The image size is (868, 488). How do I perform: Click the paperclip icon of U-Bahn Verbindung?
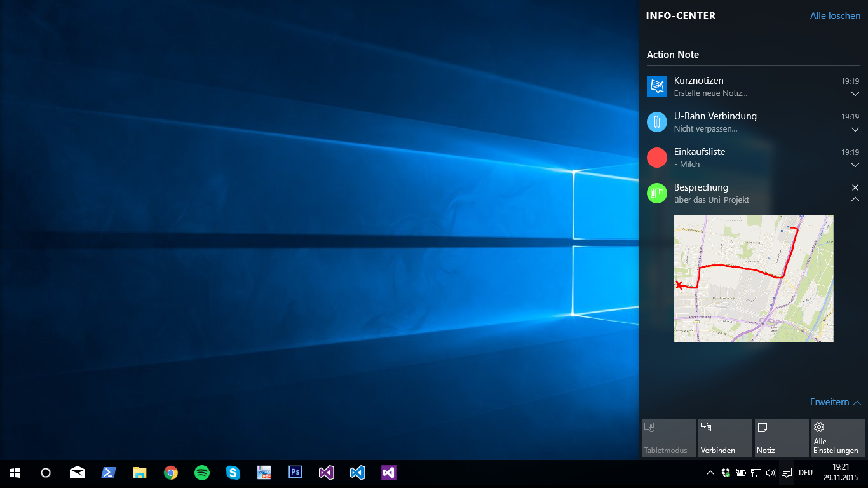(x=656, y=122)
